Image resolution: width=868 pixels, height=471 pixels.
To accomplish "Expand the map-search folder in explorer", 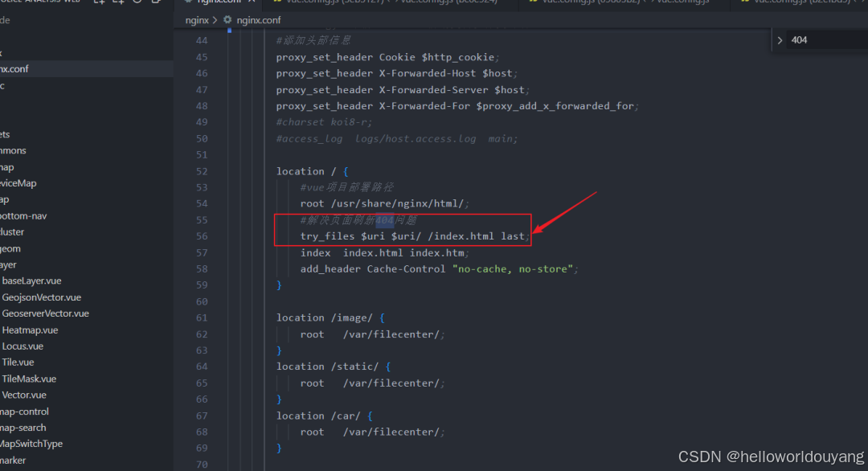I will click(23, 428).
